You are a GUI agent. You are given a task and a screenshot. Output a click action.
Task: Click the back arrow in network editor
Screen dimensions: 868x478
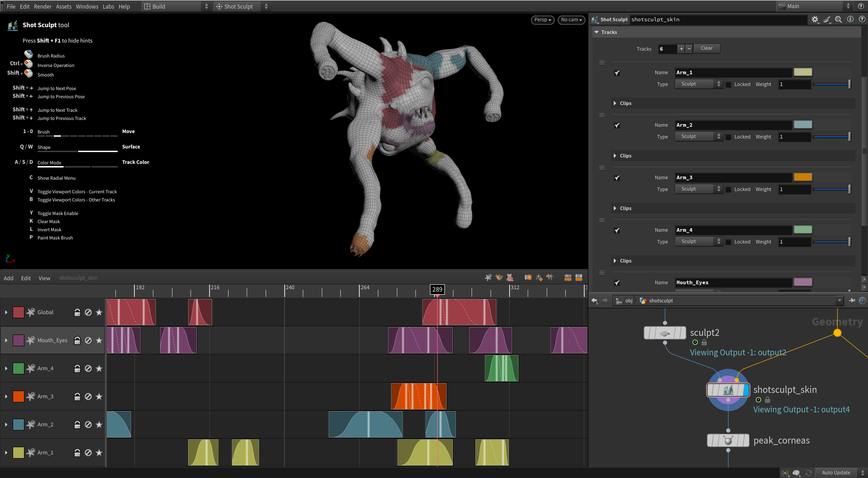595,301
